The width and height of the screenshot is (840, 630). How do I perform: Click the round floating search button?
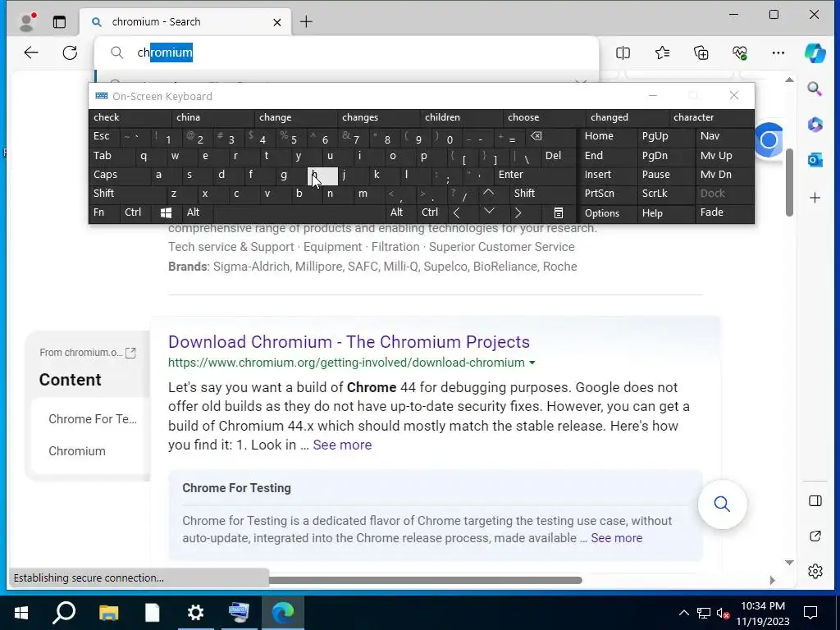(722, 504)
